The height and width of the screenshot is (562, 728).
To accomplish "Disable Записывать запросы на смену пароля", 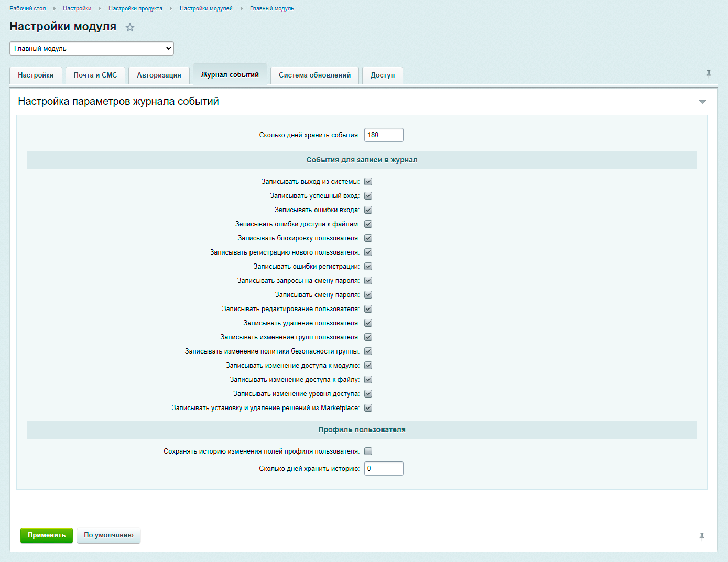I will click(x=368, y=281).
